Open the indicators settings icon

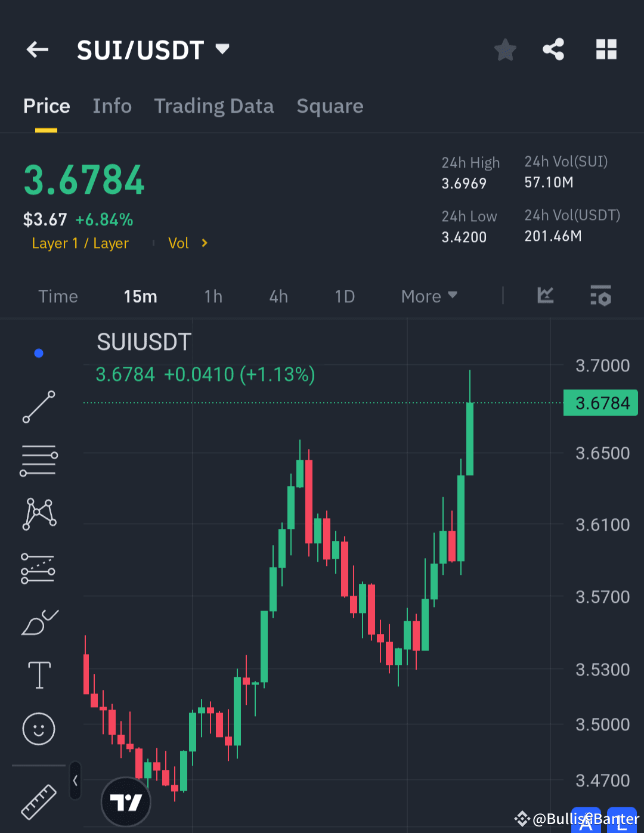point(600,296)
